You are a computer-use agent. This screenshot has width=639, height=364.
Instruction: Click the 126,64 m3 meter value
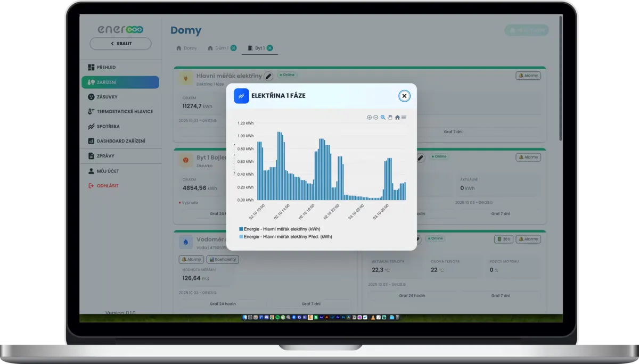pos(195,278)
